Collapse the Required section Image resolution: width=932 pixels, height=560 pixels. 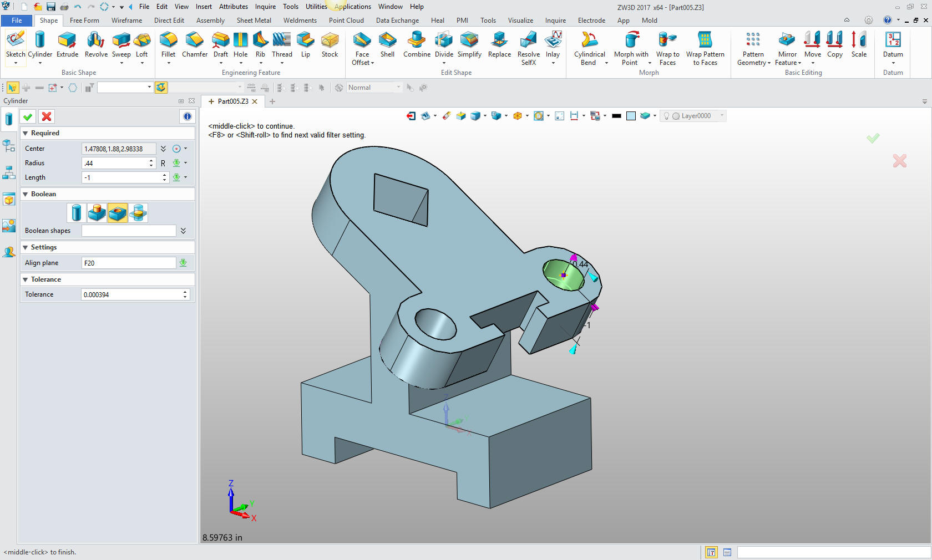click(x=25, y=133)
